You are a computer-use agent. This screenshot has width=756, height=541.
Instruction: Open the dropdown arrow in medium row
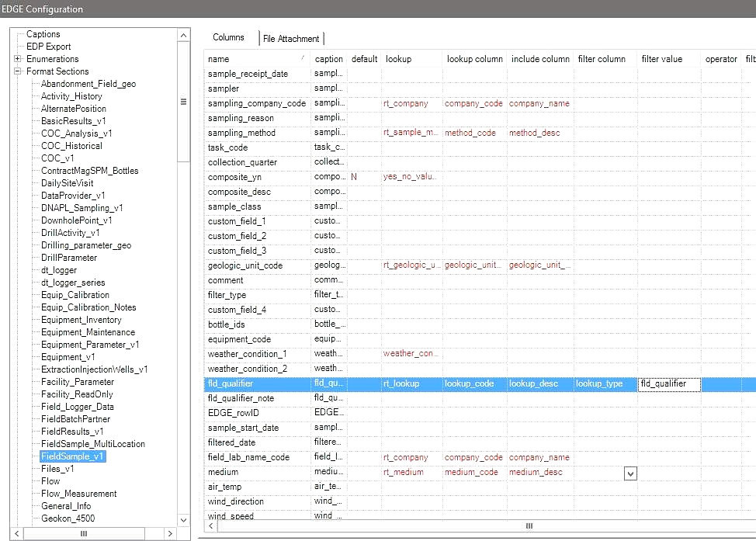(x=630, y=473)
